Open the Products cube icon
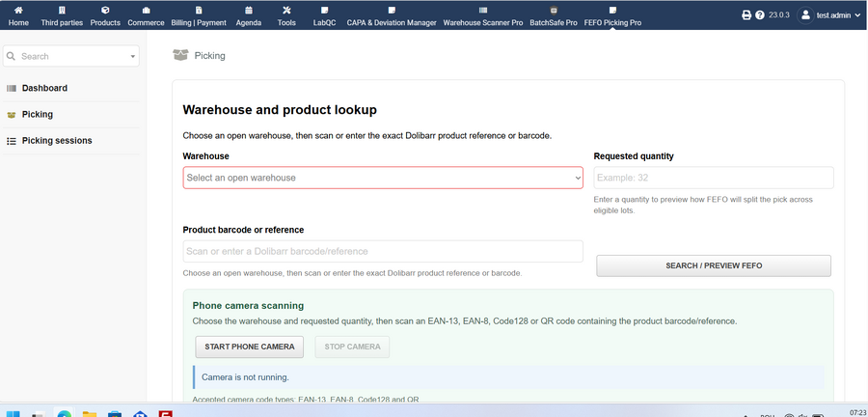This screenshot has height=417, width=868. (x=105, y=10)
